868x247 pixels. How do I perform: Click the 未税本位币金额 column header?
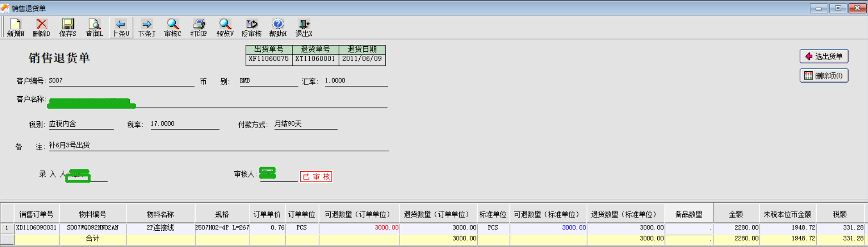[788, 214]
